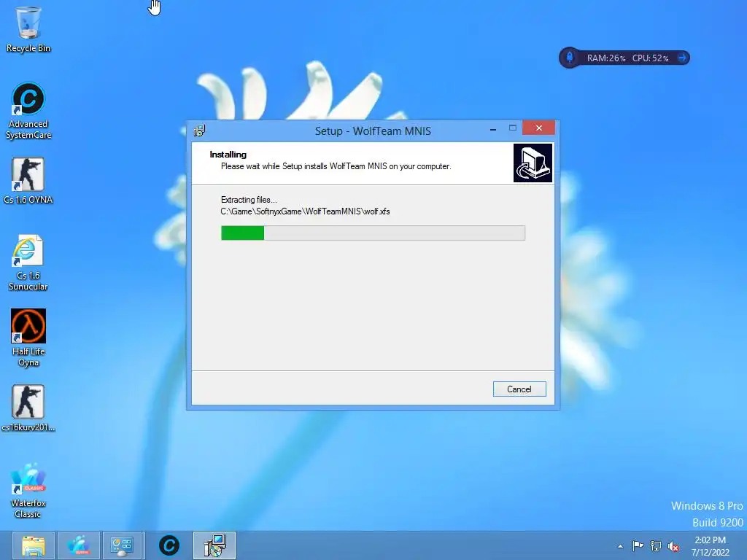The image size is (747, 560).
Task: Click the setup icon in the title bar
Action: [200, 131]
